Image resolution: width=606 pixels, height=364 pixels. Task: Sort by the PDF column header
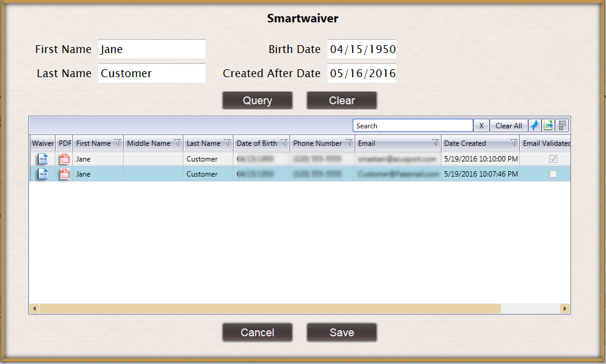pyautogui.click(x=65, y=143)
